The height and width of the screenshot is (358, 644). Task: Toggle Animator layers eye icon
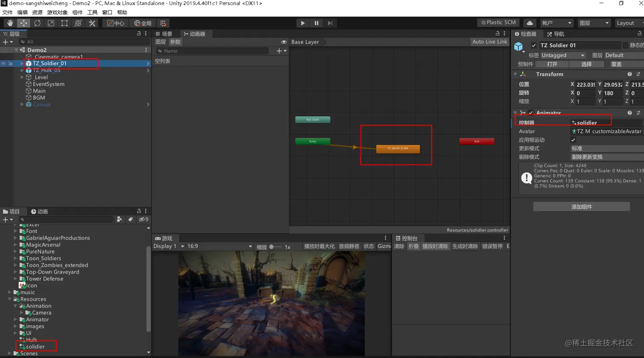click(284, 42)
